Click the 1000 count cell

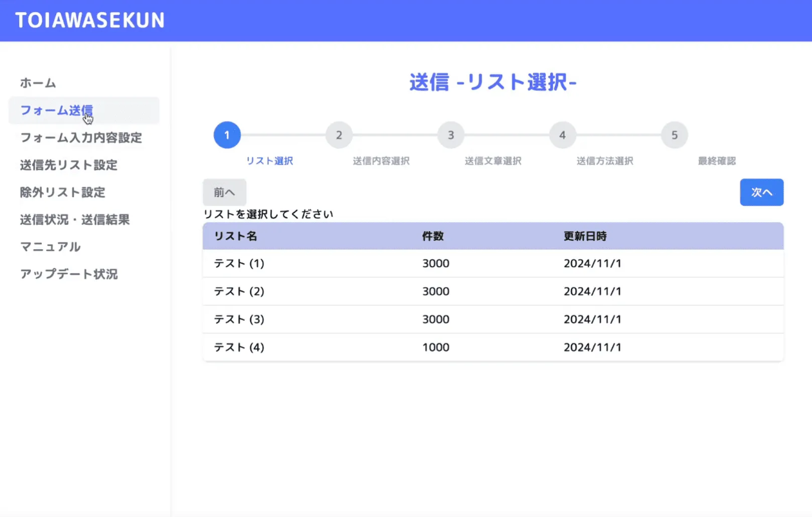coord(436,347)
